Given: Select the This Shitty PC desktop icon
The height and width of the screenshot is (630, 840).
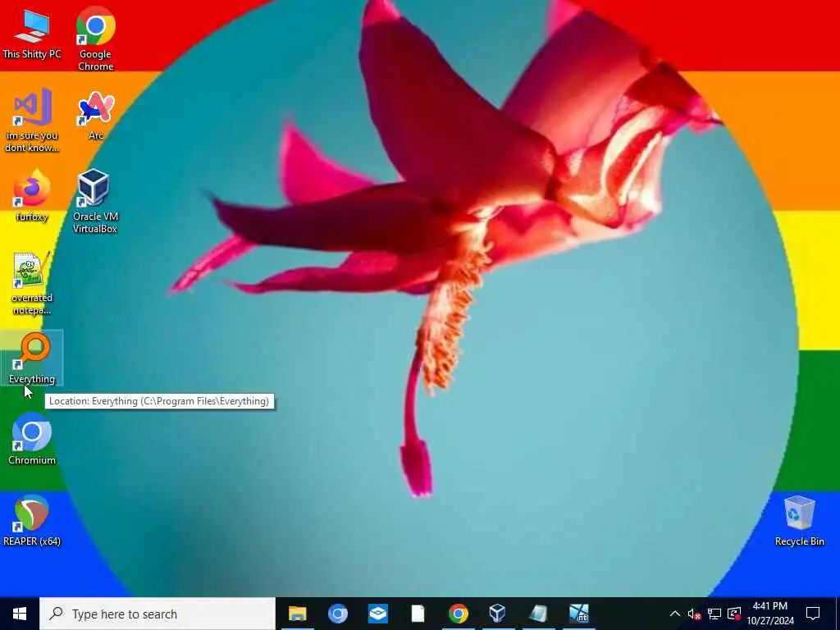Looking at the screenshot, I should coord(32,33).
